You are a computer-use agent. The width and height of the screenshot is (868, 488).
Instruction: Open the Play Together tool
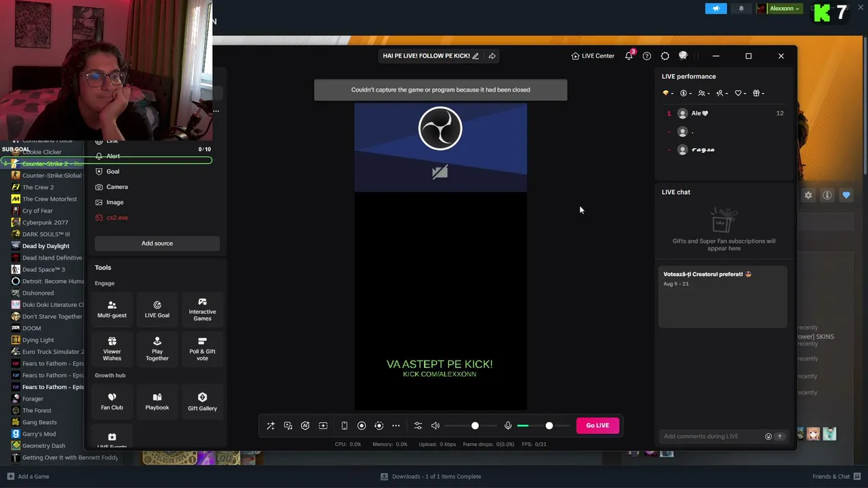157,349
